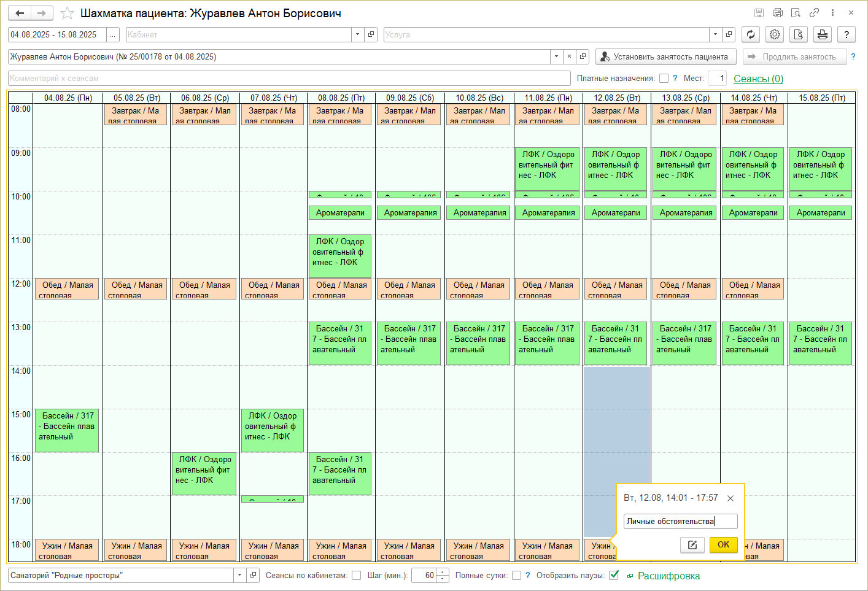Click the Комментарий к сеансам field
Image resolution: width=868 pixels, height=591 pixels.
coord(289,79)
